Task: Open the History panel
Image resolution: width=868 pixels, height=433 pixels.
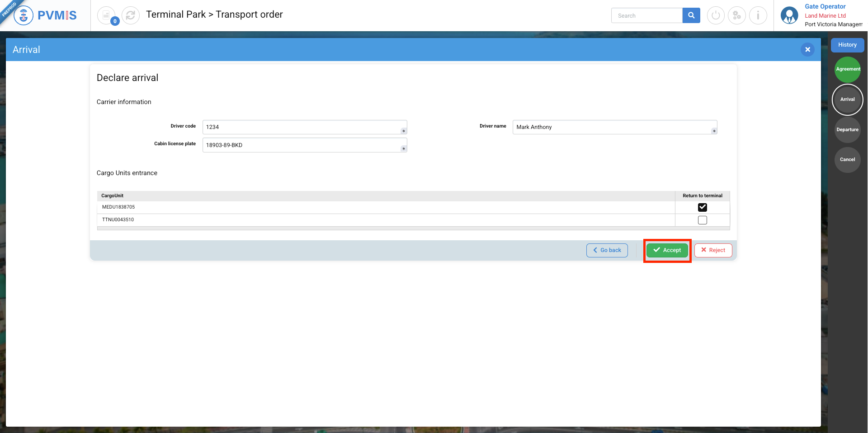Action: [847, 45]
